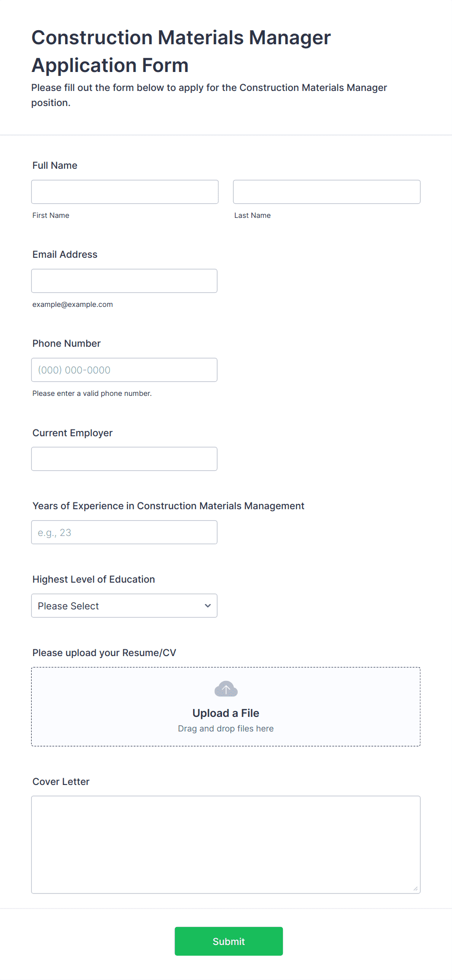
Task: Click into the Email Address field
Action: [x=124, y=281]
